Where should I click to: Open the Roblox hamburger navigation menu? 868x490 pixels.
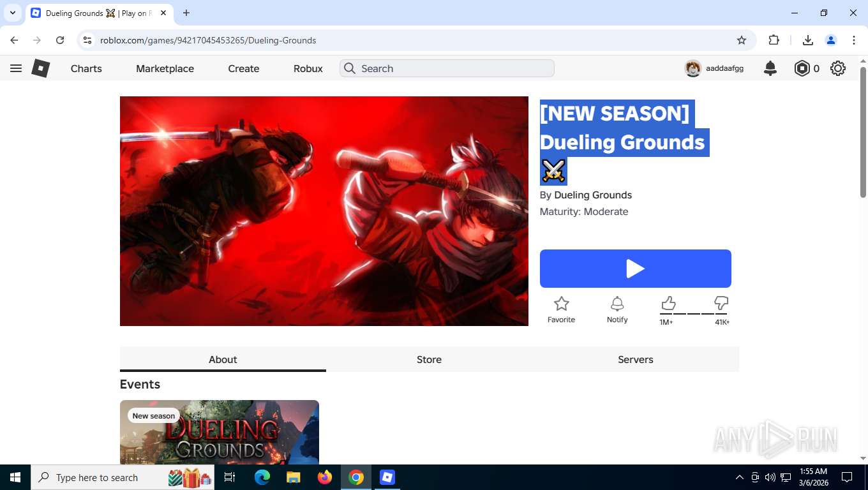click(16, 68)
